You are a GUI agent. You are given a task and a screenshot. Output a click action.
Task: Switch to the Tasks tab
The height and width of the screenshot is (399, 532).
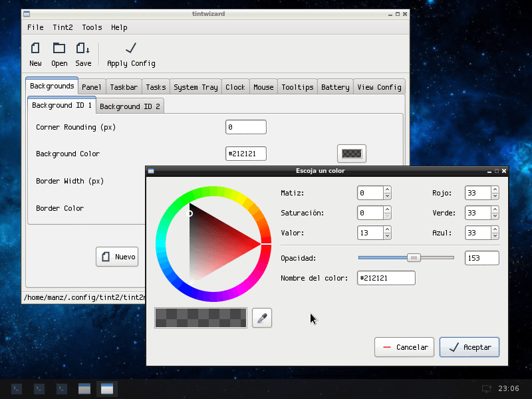tap(156, 87)
